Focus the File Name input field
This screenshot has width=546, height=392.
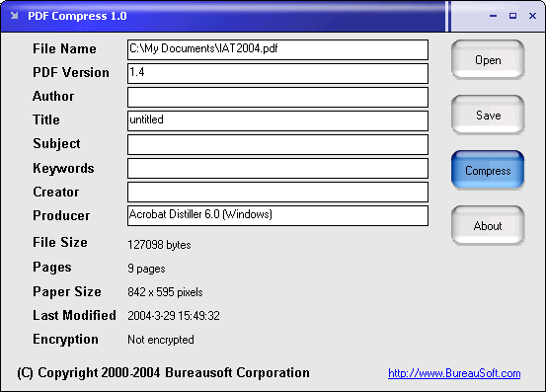click(x=277, y=49)
